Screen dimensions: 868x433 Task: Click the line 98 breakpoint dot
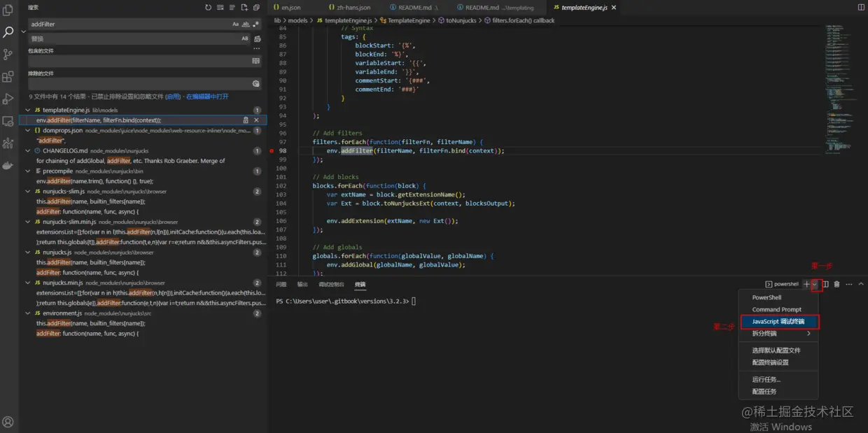272,150
